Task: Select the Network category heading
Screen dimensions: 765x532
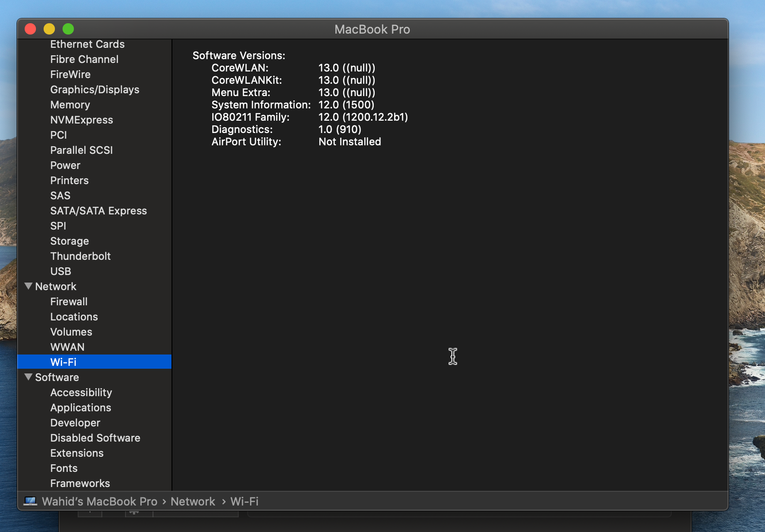Action: click(x=56, y=286)
